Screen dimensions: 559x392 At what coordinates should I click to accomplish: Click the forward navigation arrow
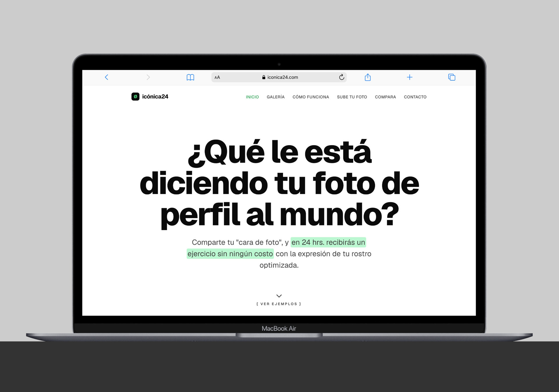point(148,77)
